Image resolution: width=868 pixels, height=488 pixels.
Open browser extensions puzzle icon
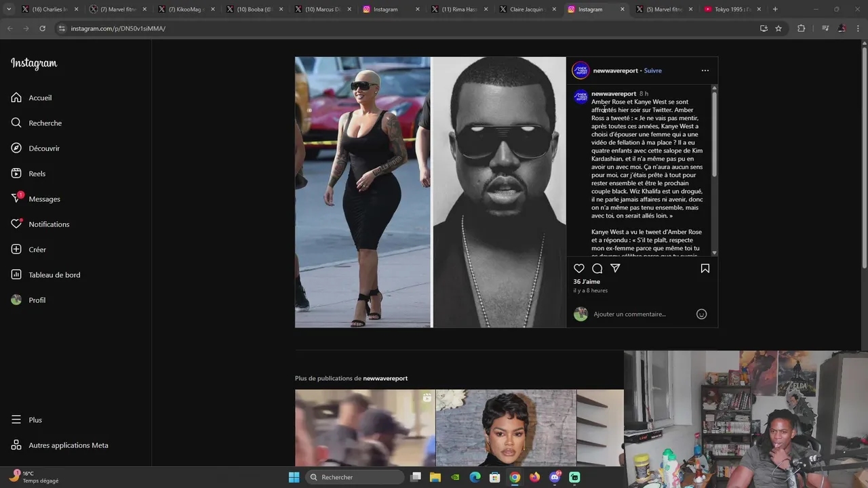click(x=802, y=28)
